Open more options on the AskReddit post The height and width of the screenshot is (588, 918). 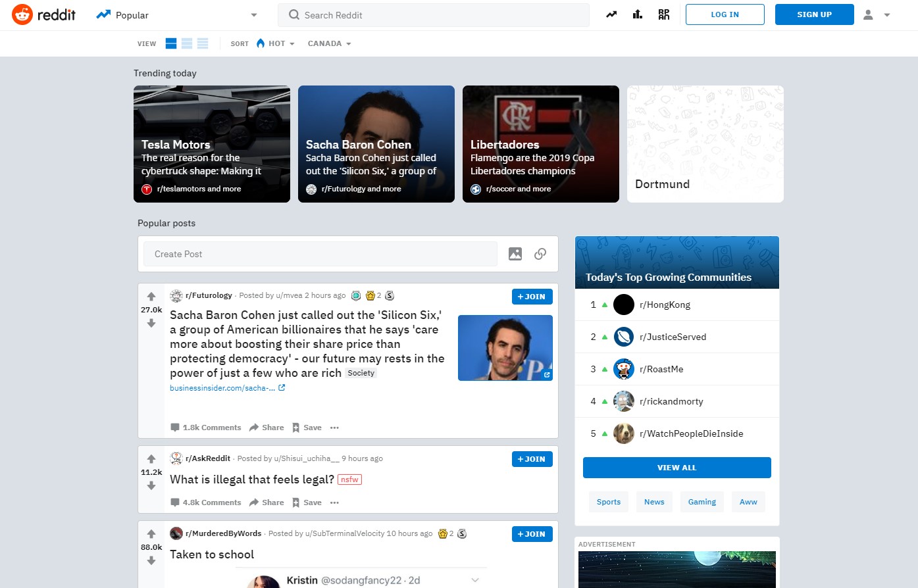[x=334, y=502]
